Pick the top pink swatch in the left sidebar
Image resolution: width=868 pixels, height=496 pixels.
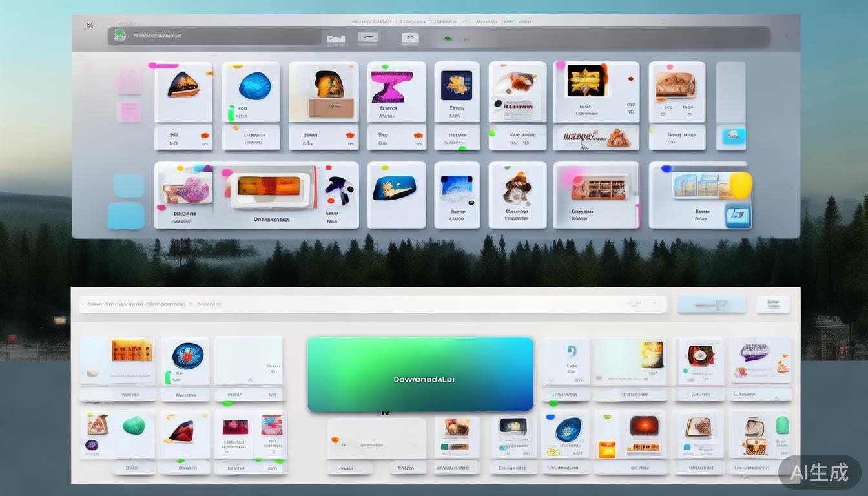coord(129,83)
